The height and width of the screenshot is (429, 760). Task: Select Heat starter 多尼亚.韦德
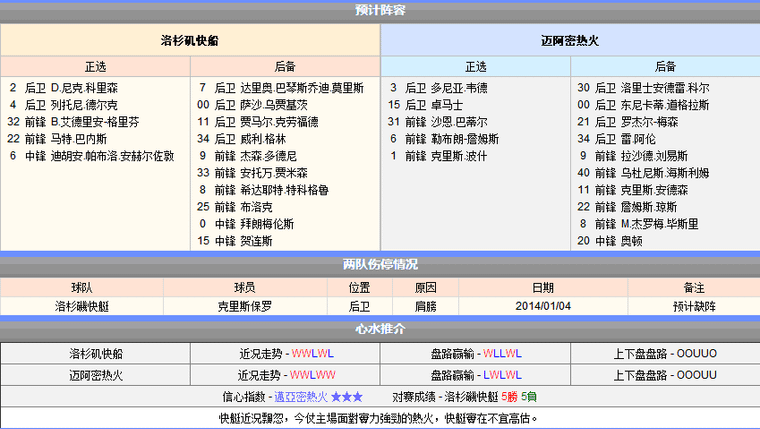tap(439, 88)
